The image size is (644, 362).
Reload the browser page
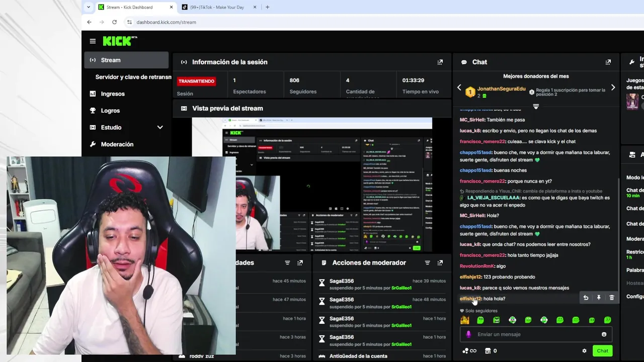click(x=114, y=22)
